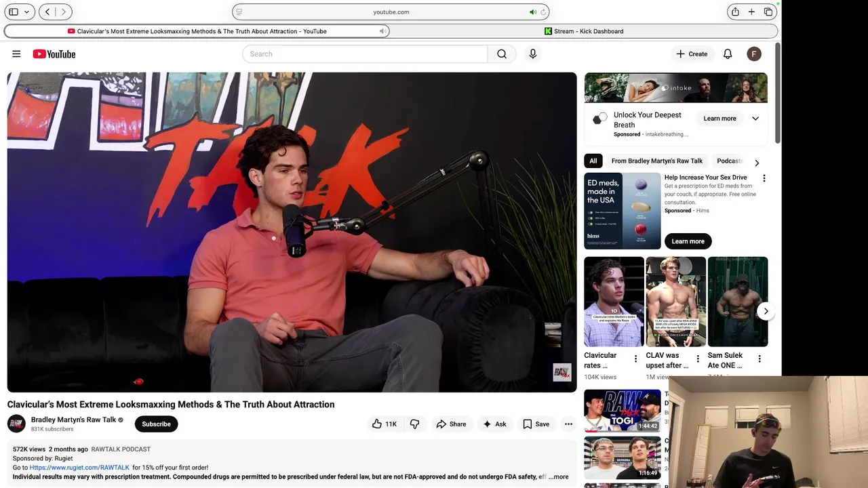Viewport: 868px width, 488px height.
Task: Open Safari share menu
Action: coord(735,12)
